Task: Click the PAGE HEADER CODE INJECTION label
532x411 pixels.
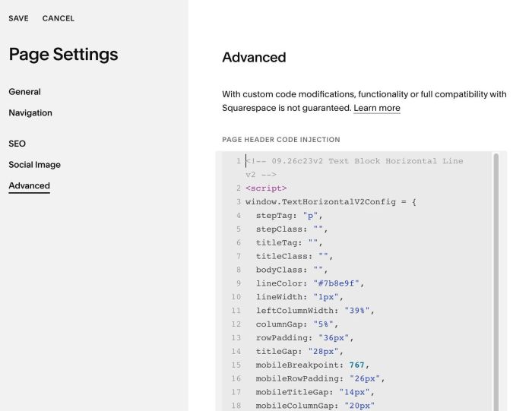Action: [281, 139]
